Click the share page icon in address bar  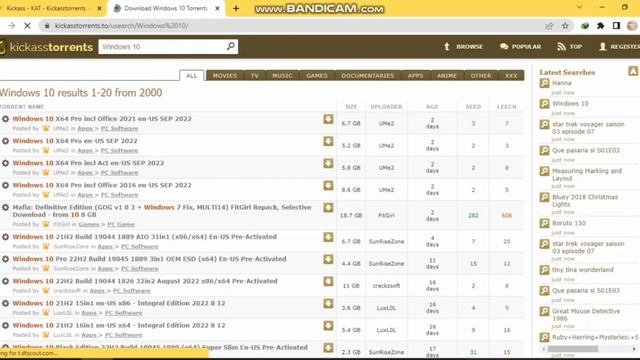549,26
